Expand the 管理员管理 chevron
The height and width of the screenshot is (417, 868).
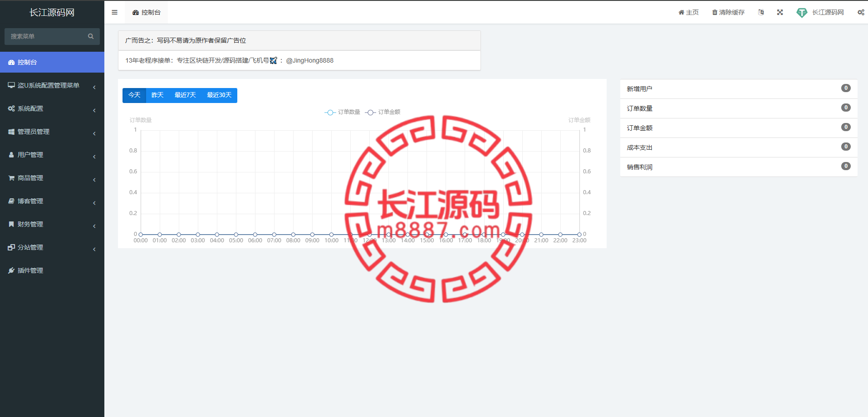click(94, 133)
